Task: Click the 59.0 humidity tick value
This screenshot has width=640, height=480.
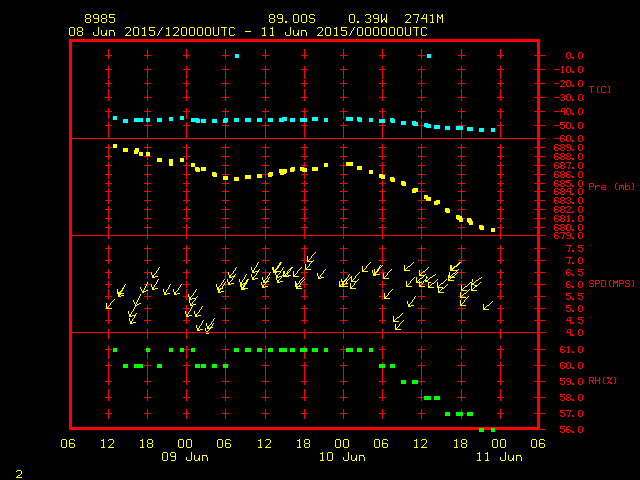Action: click(x=571, y=382)
